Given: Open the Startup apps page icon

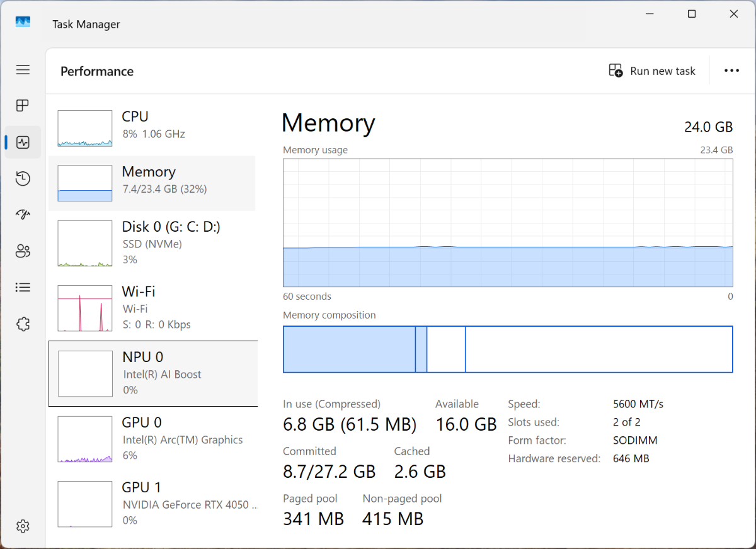Looking at the screenshot, I should click(23, 215).
